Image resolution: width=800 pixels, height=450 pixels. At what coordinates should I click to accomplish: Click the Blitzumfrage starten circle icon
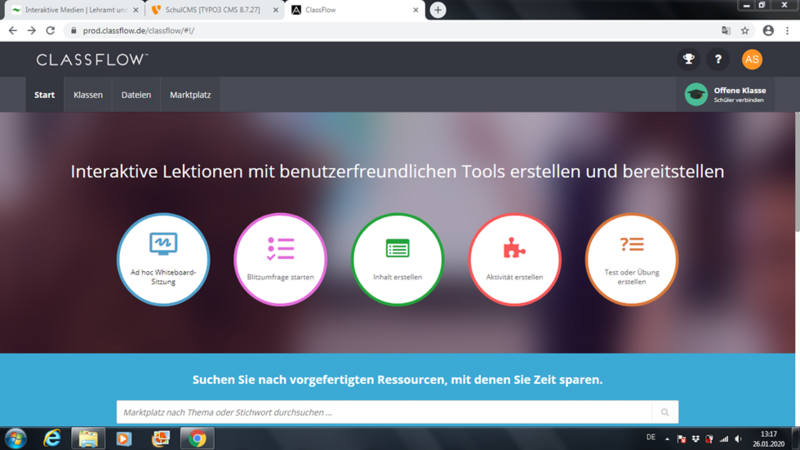(280, 259)
